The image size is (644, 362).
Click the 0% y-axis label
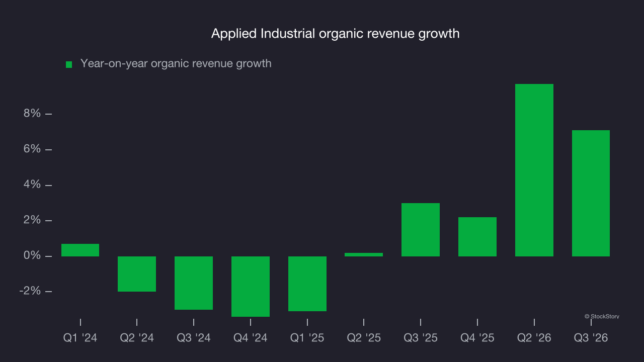(x=32, y=256)
